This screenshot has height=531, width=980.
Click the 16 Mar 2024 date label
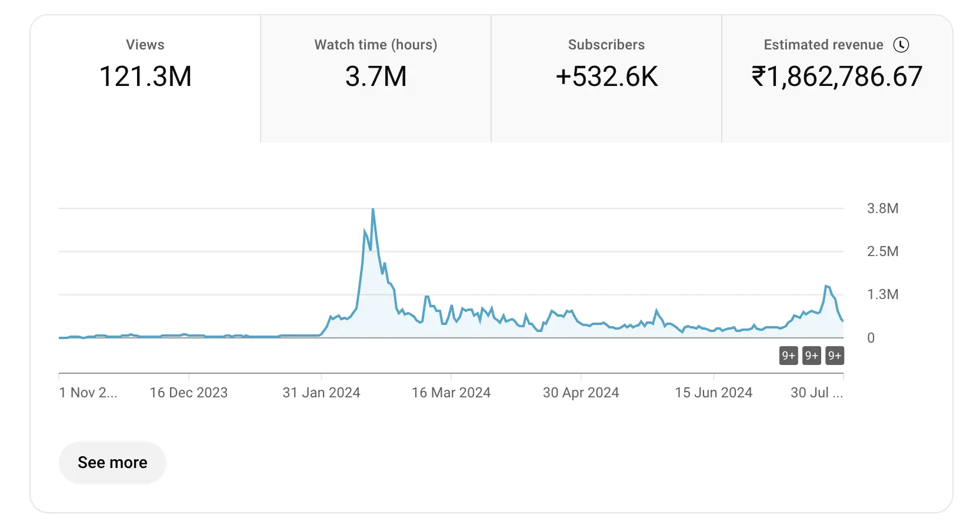pos(451,393)
